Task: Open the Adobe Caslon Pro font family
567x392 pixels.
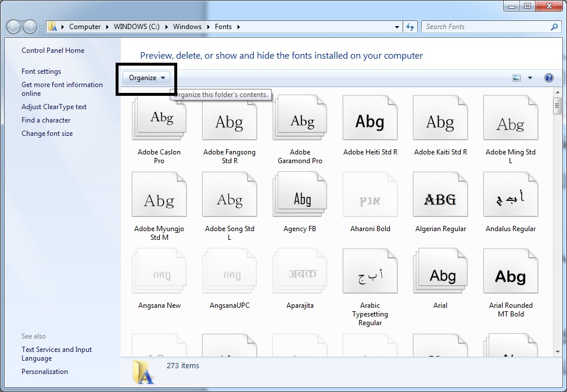Action: click(159, 117)
